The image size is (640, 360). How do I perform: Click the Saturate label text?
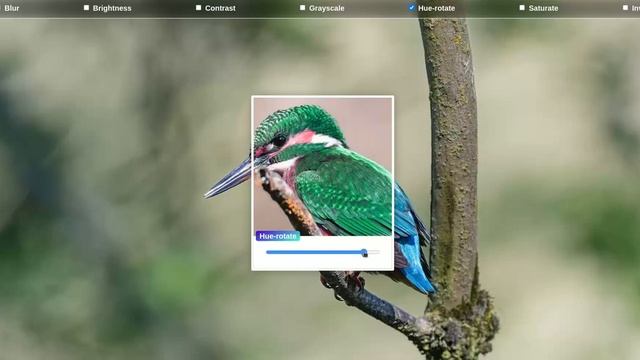coord(543,8)
